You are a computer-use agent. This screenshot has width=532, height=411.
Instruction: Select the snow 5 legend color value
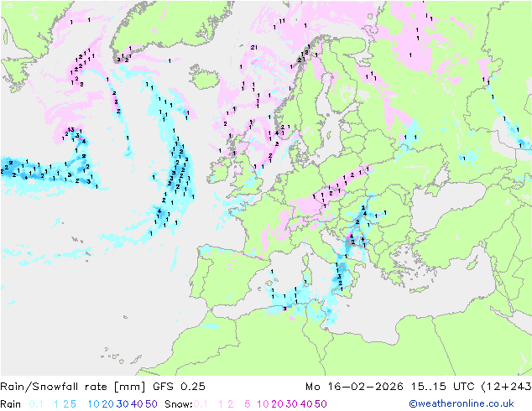point(248,404)
